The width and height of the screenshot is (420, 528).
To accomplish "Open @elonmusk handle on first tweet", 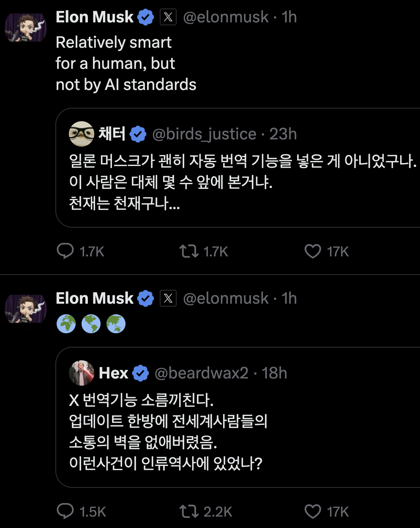I will (x=226, y=17).
